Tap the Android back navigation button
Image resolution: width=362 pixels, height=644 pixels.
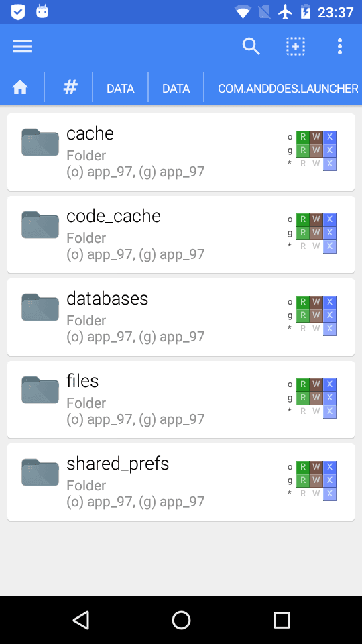pos(81,620)
